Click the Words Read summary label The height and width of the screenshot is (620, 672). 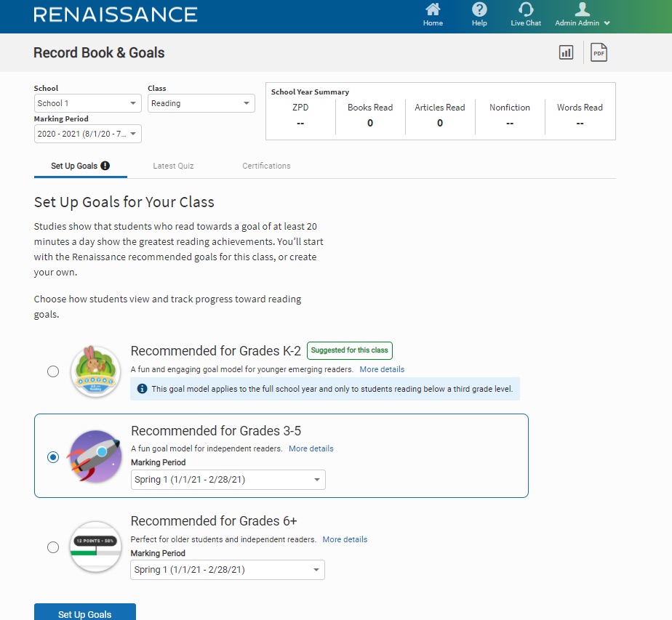580,108
